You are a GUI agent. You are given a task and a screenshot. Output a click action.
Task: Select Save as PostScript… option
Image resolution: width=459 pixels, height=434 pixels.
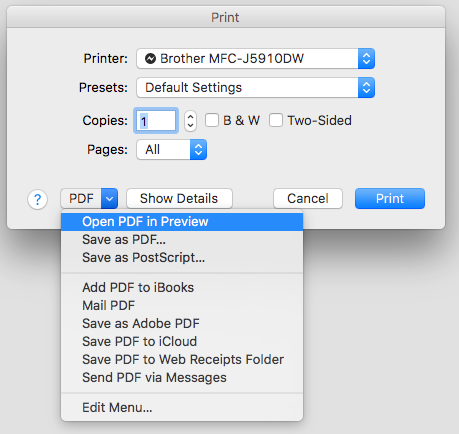pos(182,258)
